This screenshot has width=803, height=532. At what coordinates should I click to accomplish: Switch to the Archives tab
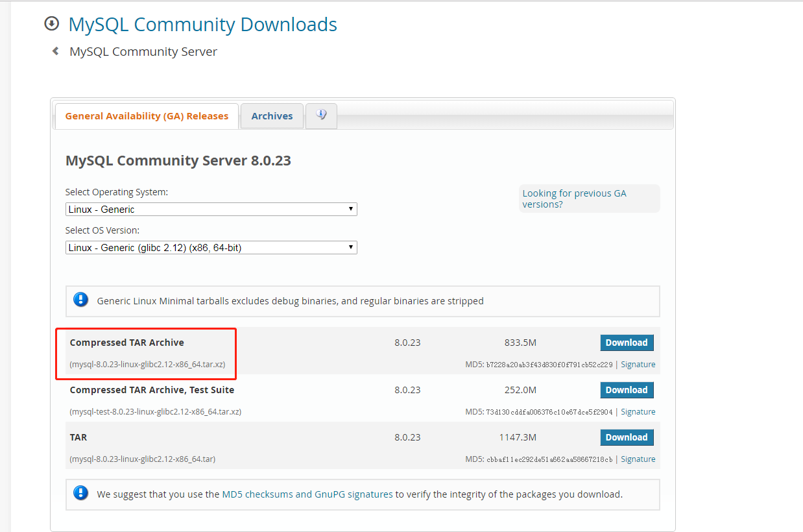(x=272, y=116)
